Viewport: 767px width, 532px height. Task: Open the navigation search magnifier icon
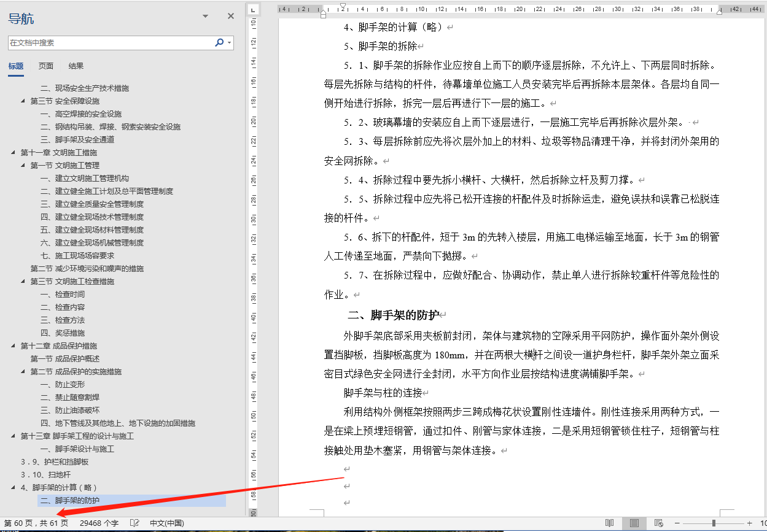(218, 43)
